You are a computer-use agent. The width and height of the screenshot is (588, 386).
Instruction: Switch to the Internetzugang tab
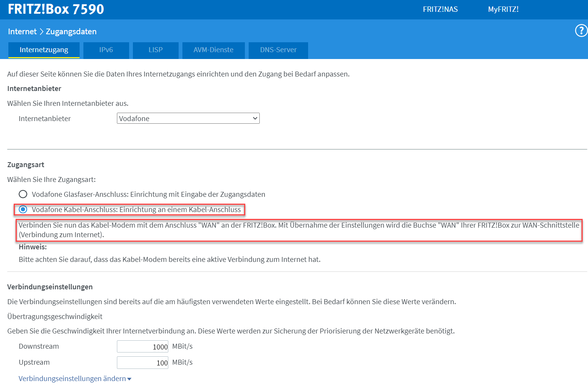click(44, 50)
